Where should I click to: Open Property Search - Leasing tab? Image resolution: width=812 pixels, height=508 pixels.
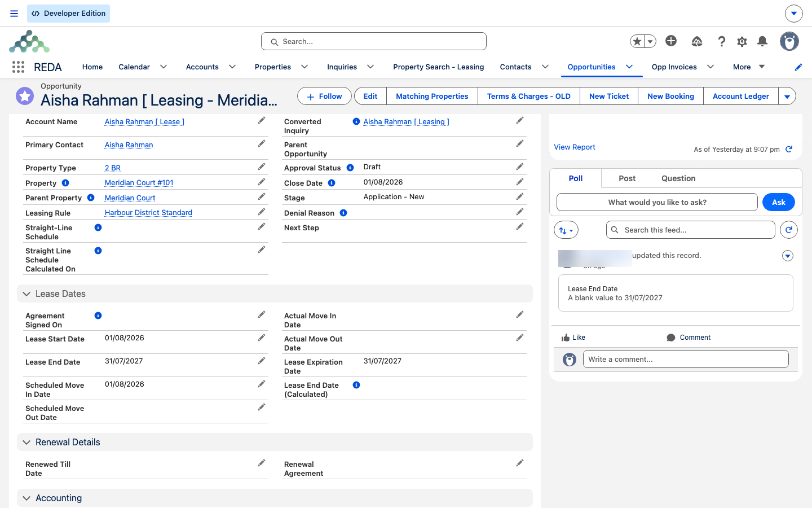tap(439, 67)
